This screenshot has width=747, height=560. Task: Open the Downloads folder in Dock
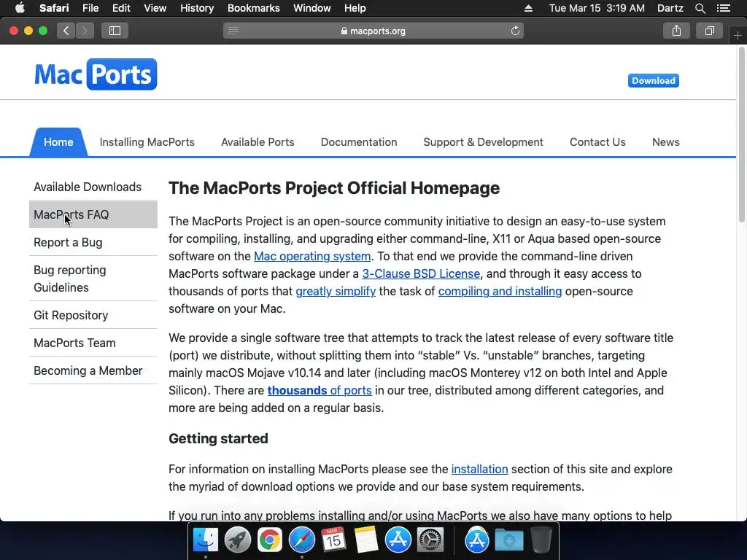tap(508, 540)
